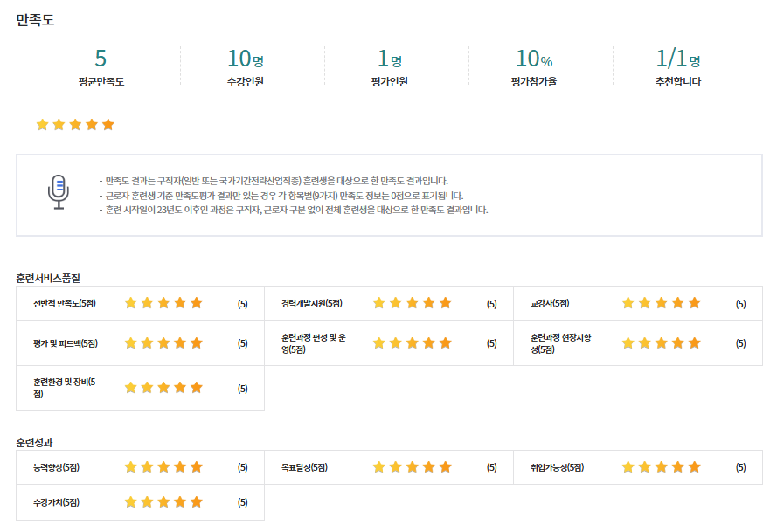Click the stars beside 목표달성
770x532 pixels.
click(x=412, y=467)
